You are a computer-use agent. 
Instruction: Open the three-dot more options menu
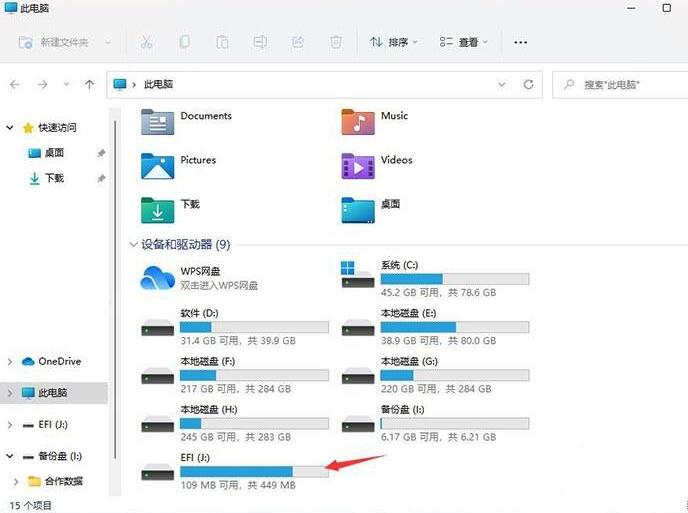click(x=520, y=43)
